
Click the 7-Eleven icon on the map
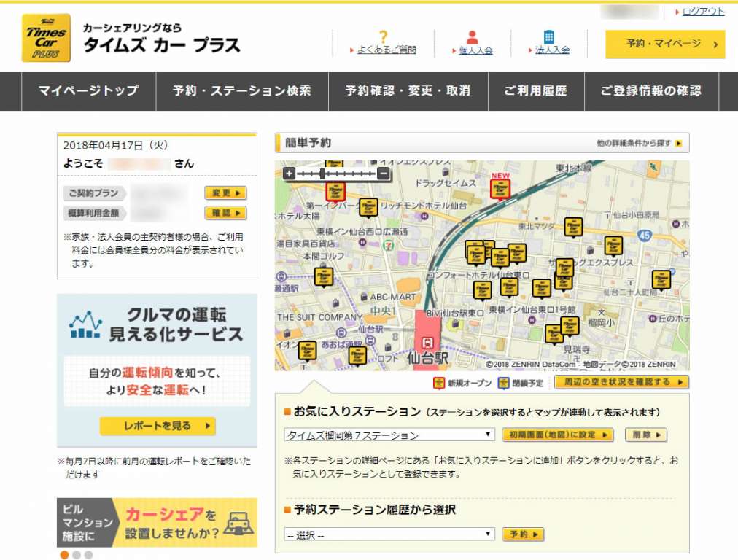pos(388,245)
